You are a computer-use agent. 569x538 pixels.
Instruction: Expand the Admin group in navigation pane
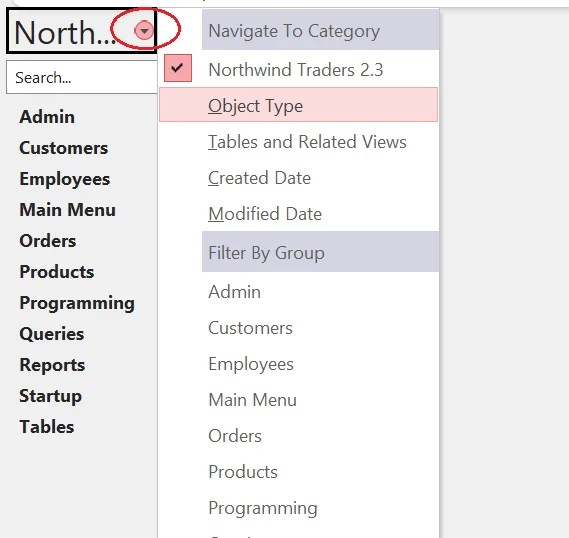47,117
